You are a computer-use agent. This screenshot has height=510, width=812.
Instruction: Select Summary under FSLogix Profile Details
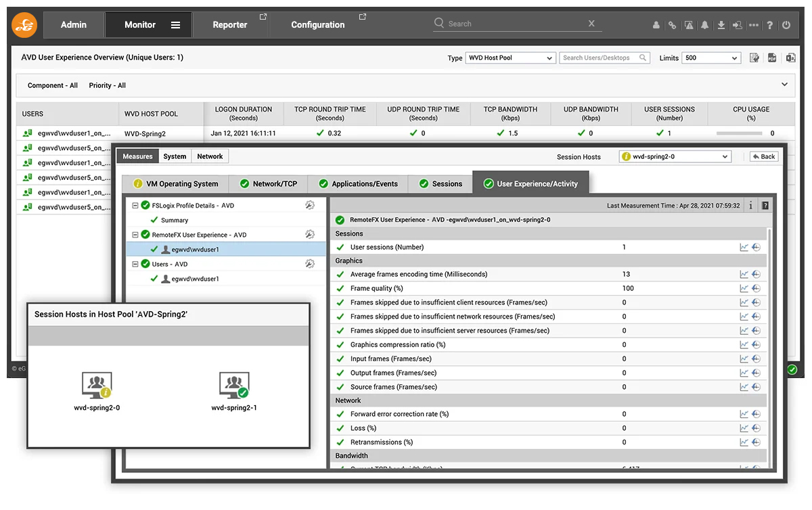coord(175,221)
